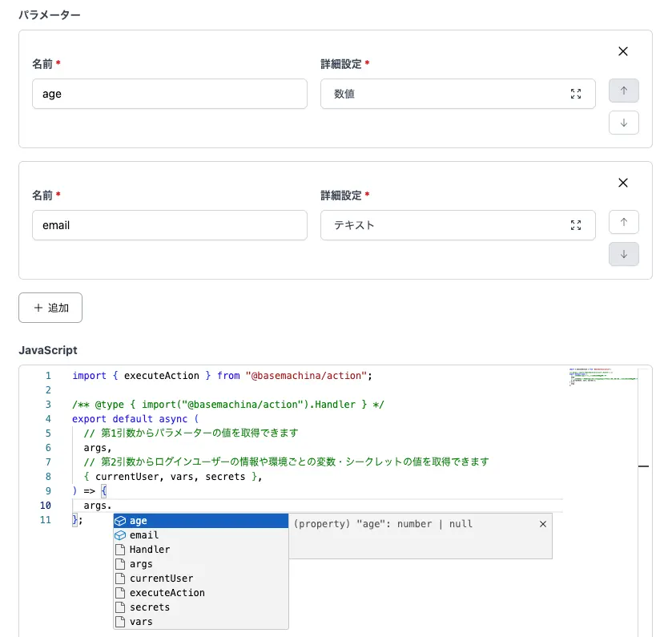Select the email autocomplete suggestion
The width and height of the screenshot is (672, 637).
[x=201, y=535]
